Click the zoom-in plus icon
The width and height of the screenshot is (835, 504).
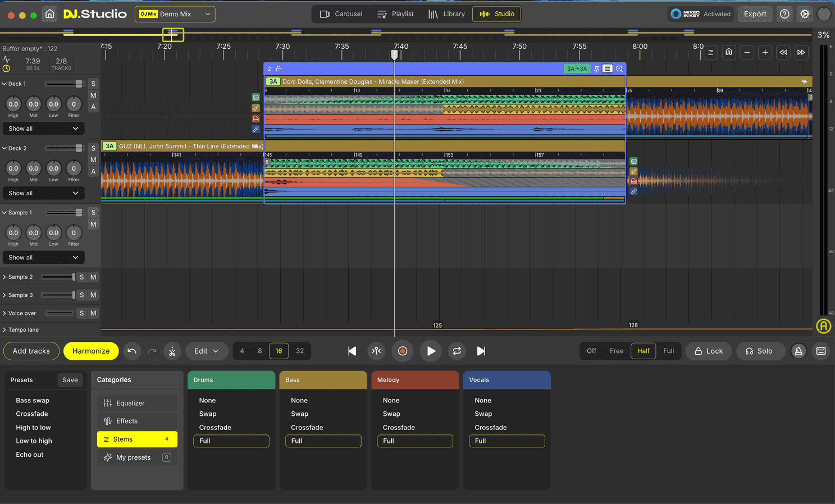click(x=765, y=52)
